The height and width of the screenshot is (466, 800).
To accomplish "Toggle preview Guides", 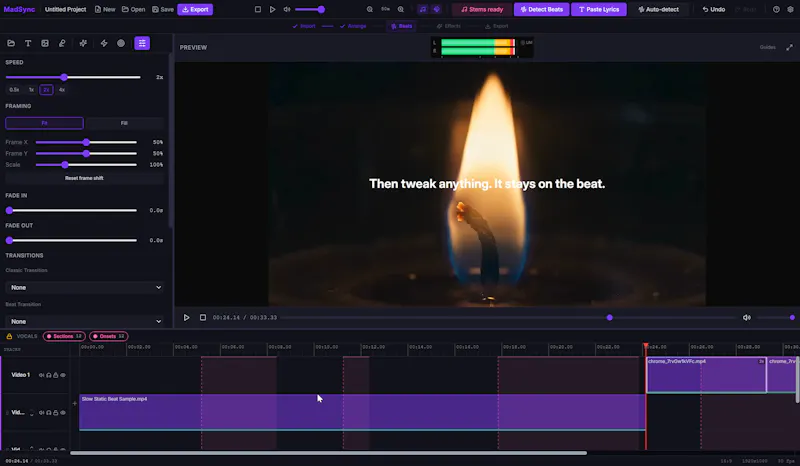I will [x=767, y=47].
